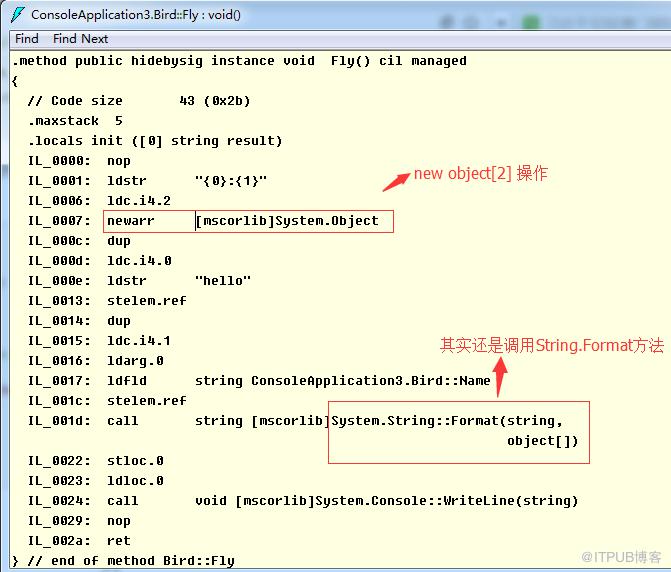This screenshot has height=572, width=671.
Task: Click the IL_0015 ldc.i4.1 instruction
Action: click(x=99, y=341)
